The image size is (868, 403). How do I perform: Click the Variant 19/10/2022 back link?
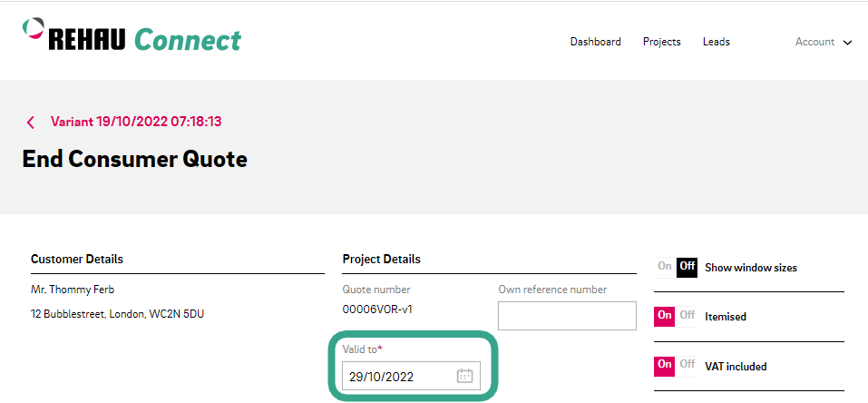[136, 121]
